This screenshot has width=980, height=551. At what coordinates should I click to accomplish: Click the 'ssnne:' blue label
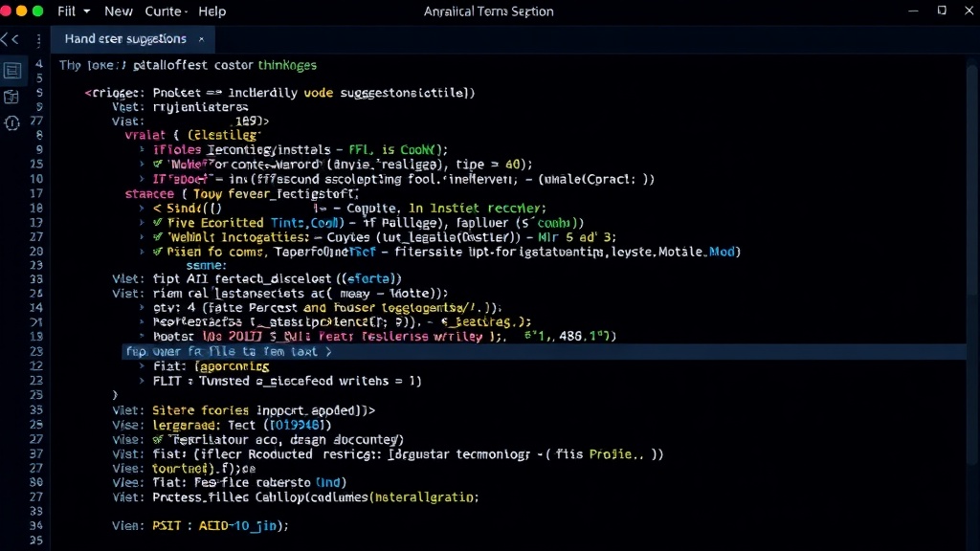tap(207, 266)
